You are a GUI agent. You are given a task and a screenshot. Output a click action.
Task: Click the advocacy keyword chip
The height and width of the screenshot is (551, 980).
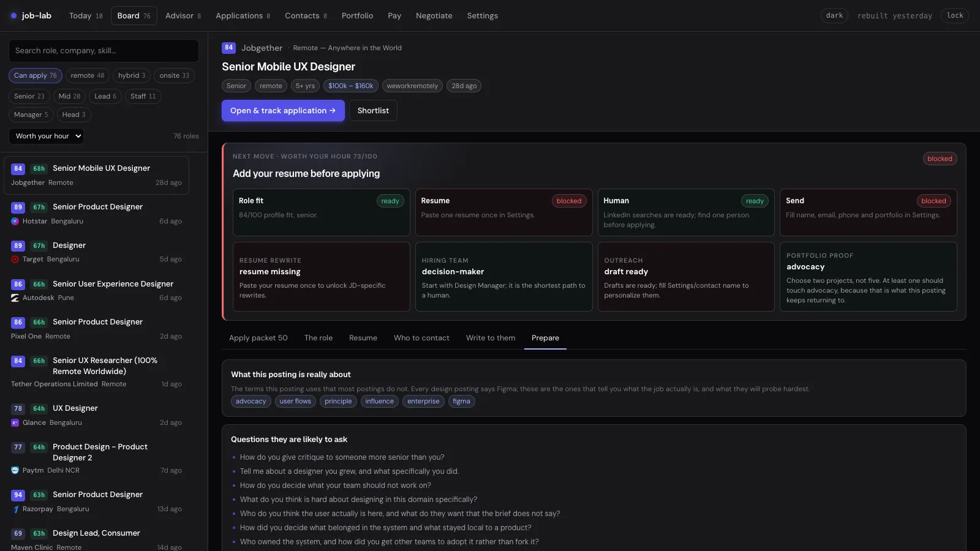(x=251, y=402)
